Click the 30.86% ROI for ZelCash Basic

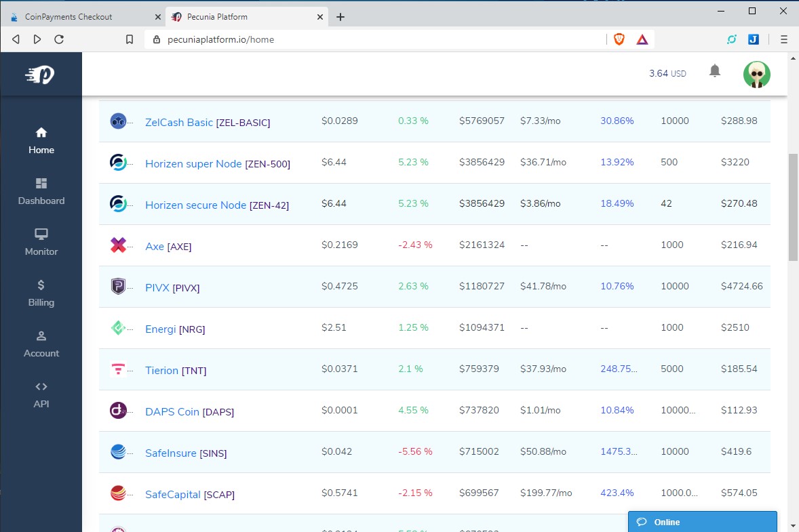pos(617,121)
